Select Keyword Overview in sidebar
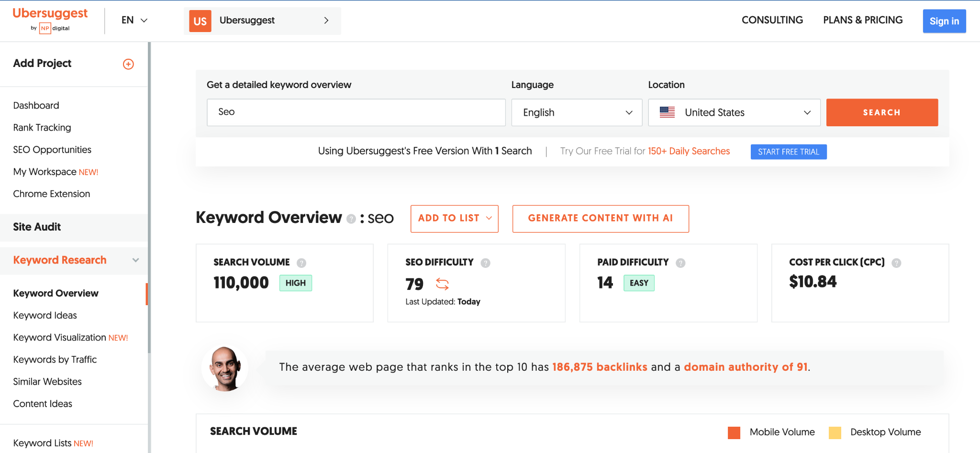 point(56,293)
